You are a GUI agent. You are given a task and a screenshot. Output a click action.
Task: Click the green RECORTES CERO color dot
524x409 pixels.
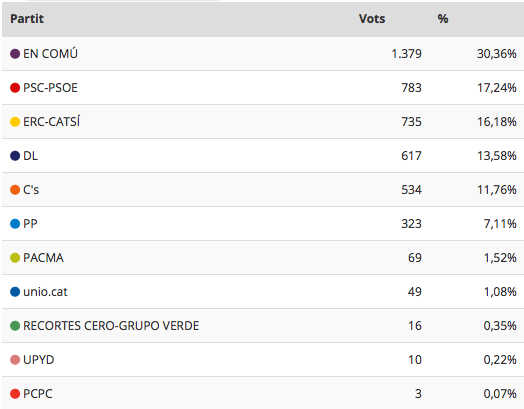15,326
